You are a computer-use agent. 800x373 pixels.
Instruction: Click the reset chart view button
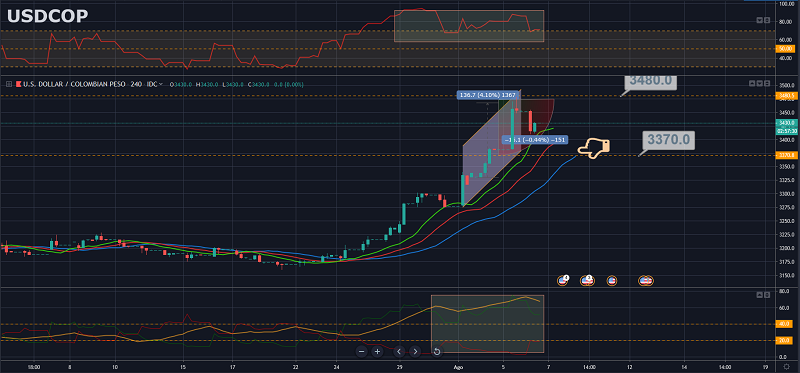pyautogui.click(x=437, y=351)
